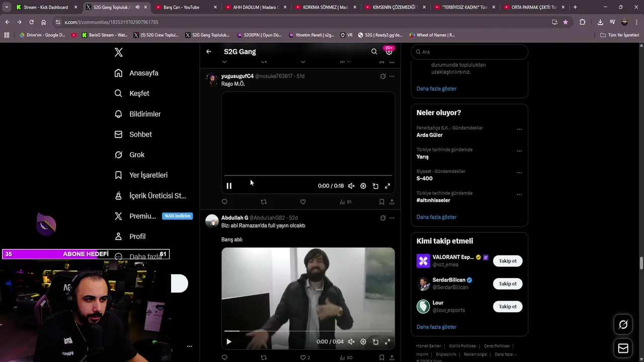Open Yer İşaretleri in sidebar
Screen dimensions: 644x362
coord(141,175)
